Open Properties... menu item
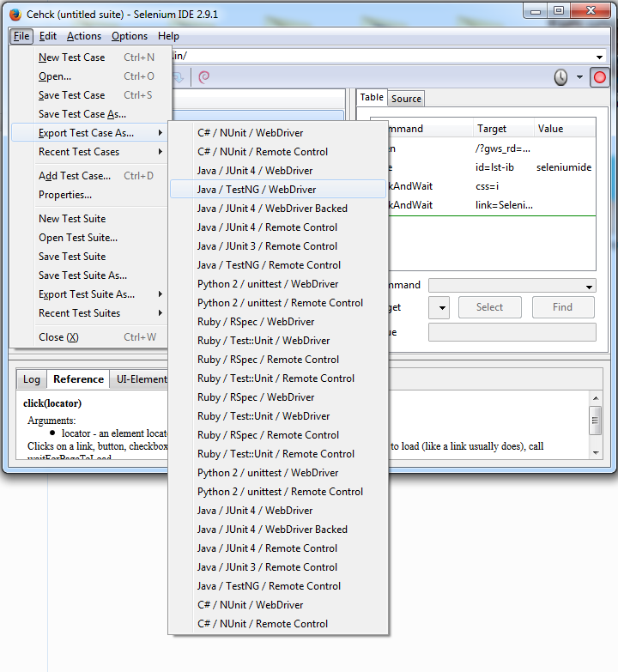618x672 pixels. 90,195
